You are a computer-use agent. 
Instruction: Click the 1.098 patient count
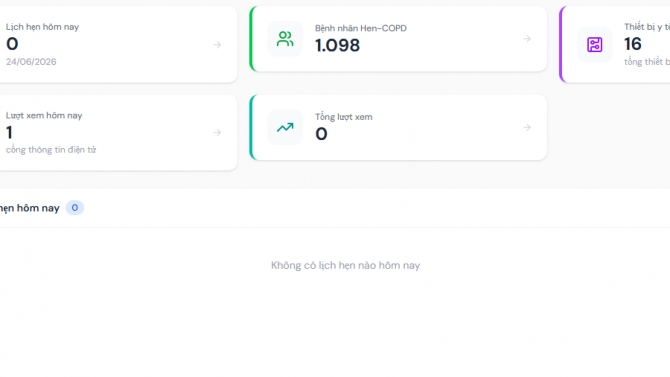[x=338, y=45]
